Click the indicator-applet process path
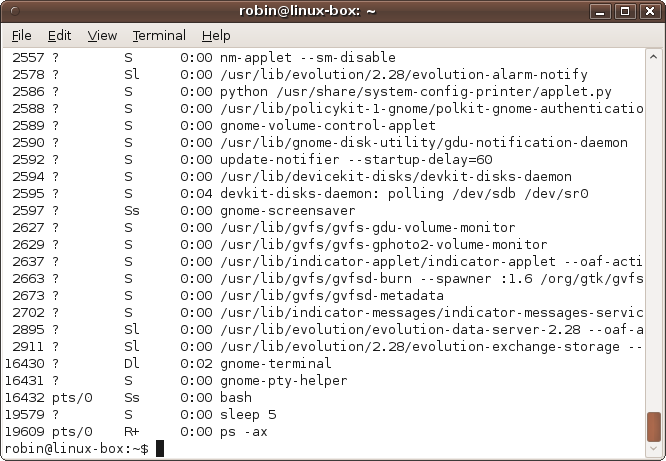 [432, 261]
